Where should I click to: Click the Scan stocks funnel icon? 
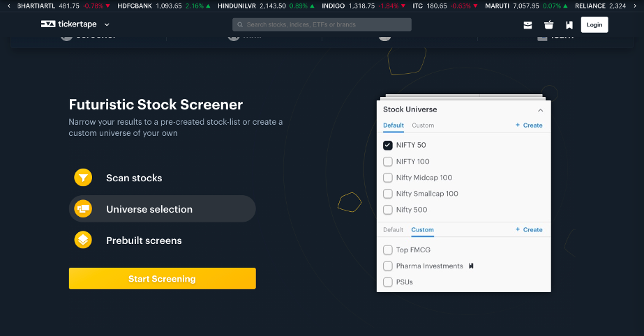[x=83, y=178]
